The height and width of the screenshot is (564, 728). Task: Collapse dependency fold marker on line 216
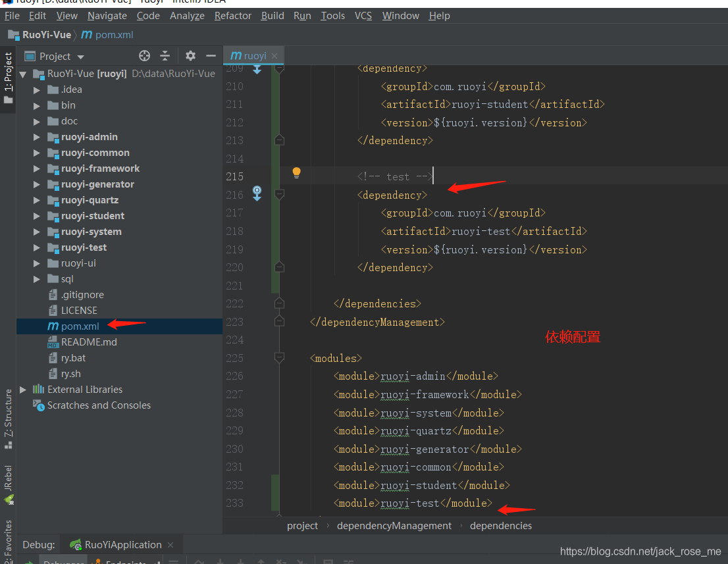click(x=279, y=195)
